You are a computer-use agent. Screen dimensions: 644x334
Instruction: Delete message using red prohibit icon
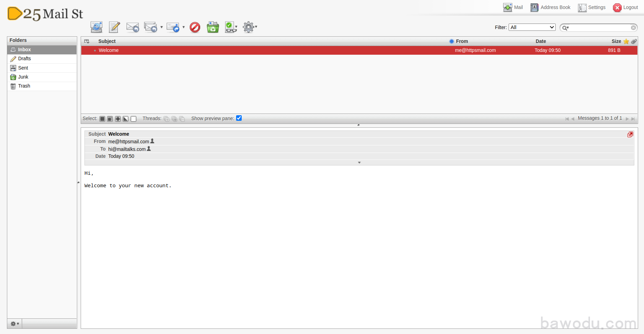tap(195, 27)
